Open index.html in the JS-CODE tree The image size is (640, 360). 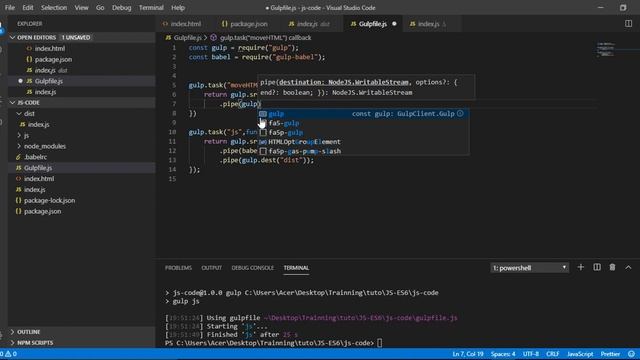click(82, 179)
